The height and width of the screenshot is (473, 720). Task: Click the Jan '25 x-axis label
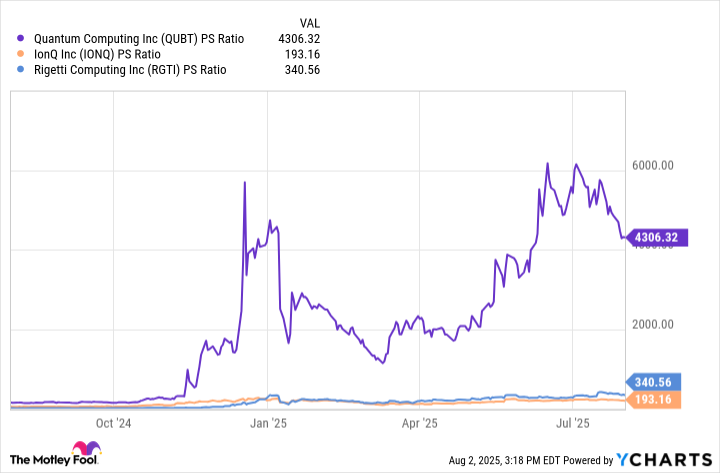coord(267,423)
